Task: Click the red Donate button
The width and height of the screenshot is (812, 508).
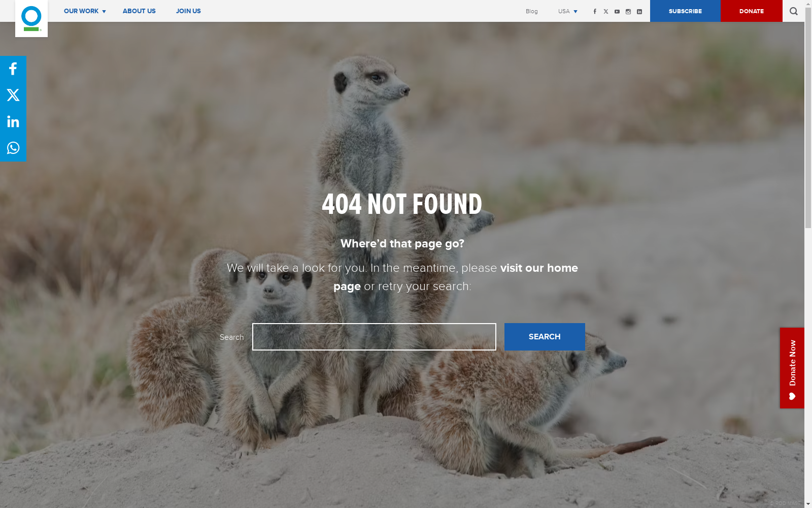Action: click(x=752, y=11)
